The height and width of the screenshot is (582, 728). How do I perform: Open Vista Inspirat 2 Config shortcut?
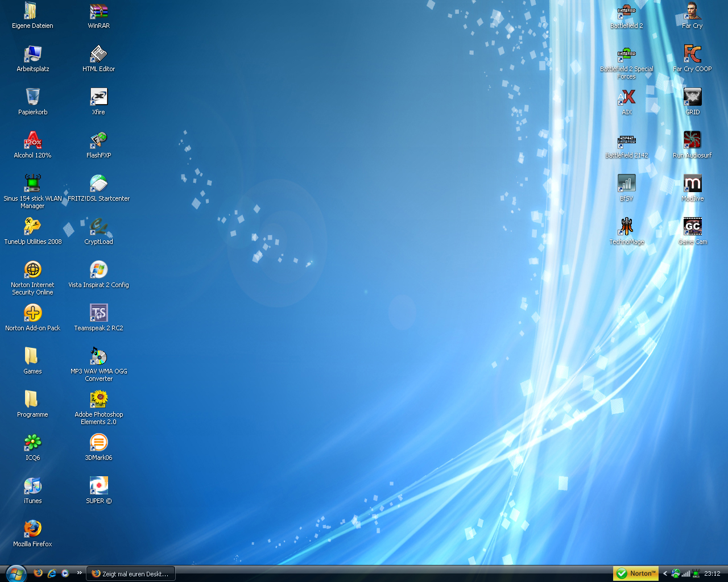coord(98,271)
